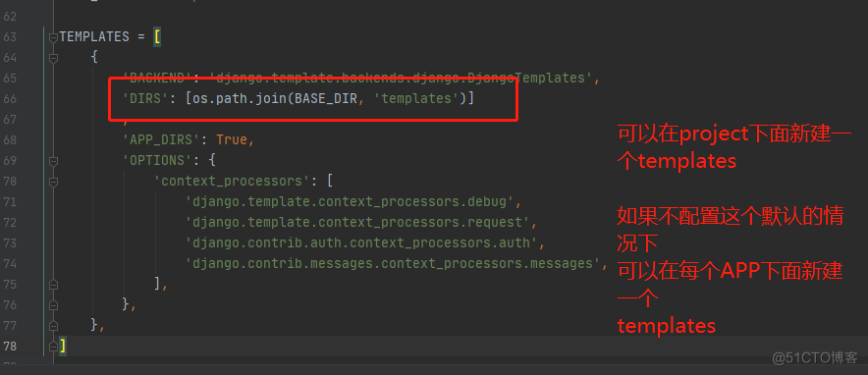This screenshot has height=375, width=868.
Task: Click line number 73 in the gutter
Action: (10, 243)
